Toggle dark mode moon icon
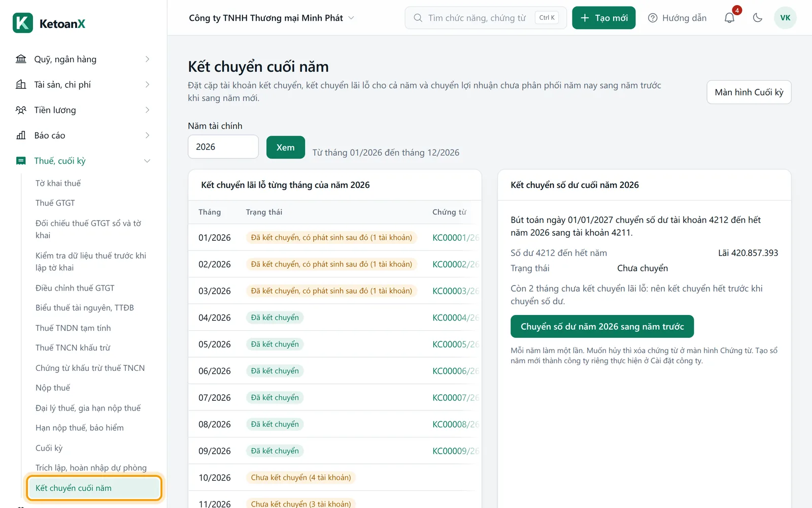812x508 pixels. point(758,18)
